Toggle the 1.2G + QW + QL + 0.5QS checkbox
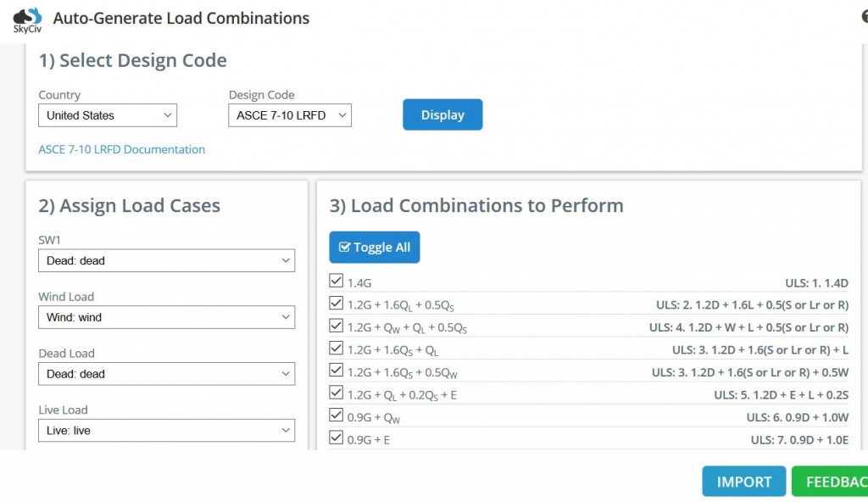The height and width of the screenshot is (502, 868). tap(337, 326)
